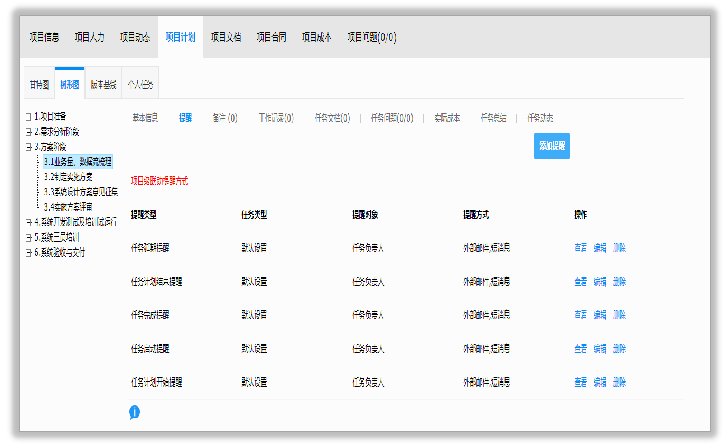
Task: Click 编辑 for the 任务完成提醒 row
Action: 600,315
